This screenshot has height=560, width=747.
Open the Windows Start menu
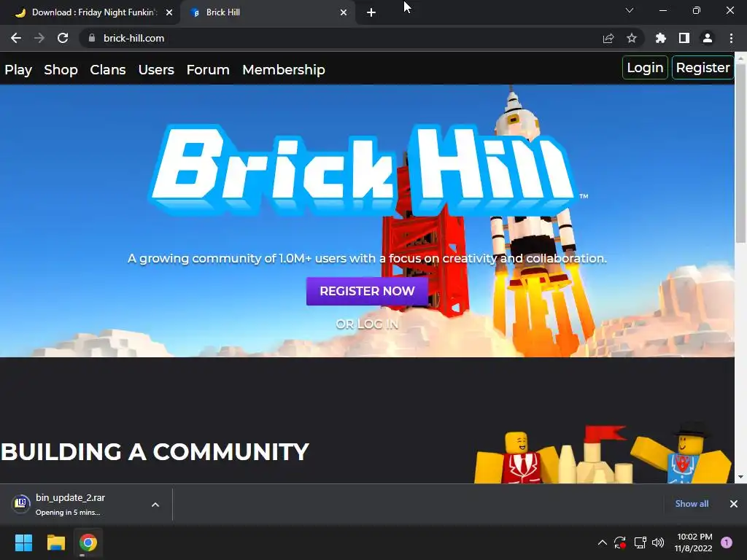point(23,542)
